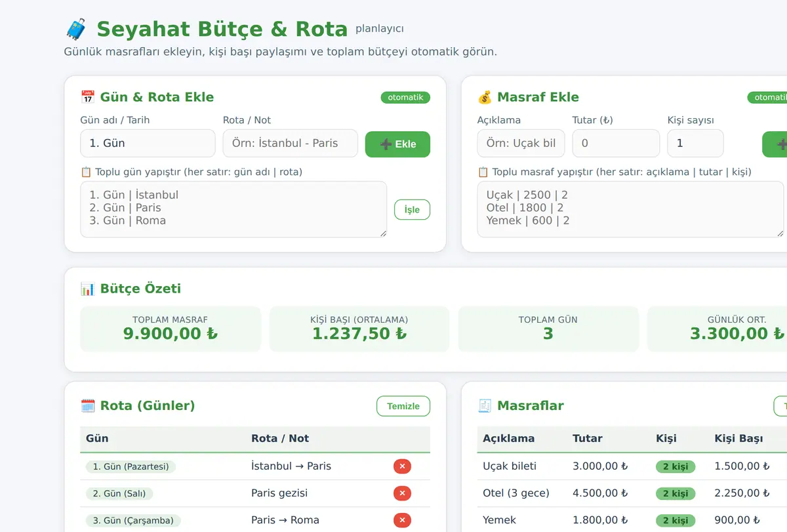Click the 3. Gün (Çarşamba) day tag
Viewport: 787px width, 532px height.
(133, 520)
